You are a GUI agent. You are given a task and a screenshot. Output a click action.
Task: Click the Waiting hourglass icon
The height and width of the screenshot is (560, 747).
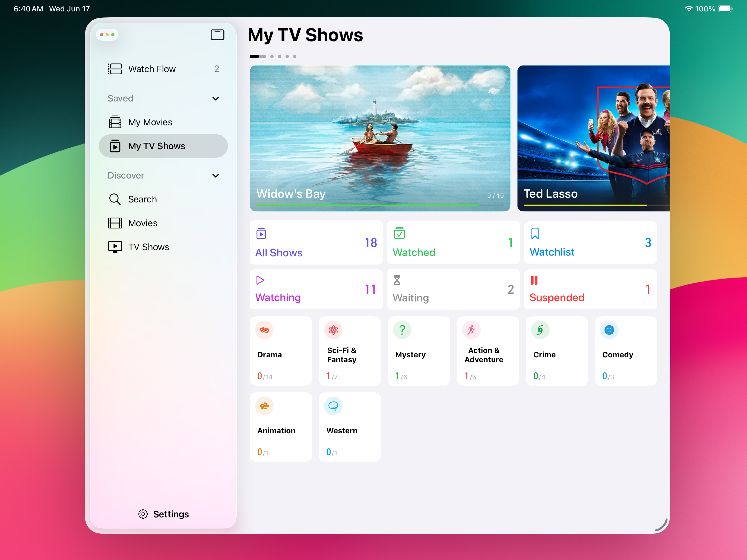click(397, 280)
